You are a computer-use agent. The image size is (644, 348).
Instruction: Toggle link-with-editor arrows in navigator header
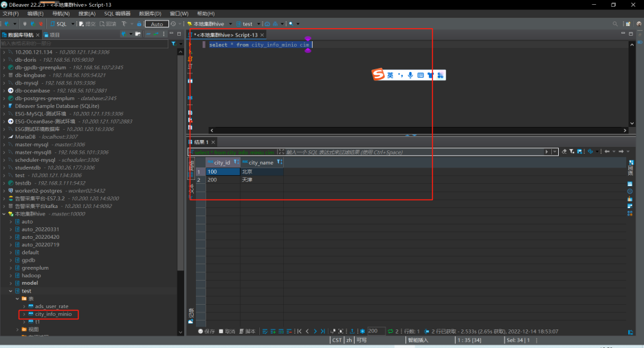pyautogui.click(x=156, y=34)
